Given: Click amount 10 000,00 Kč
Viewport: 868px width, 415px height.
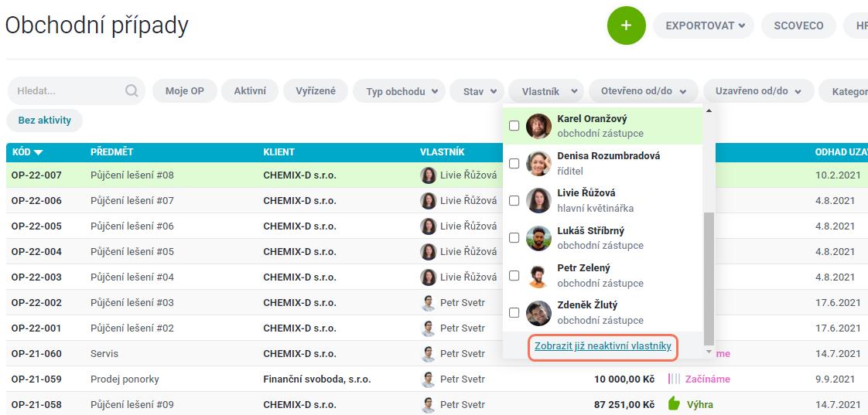Looking at the screenshot, I should pyautogui.click(x=624, y=379).
